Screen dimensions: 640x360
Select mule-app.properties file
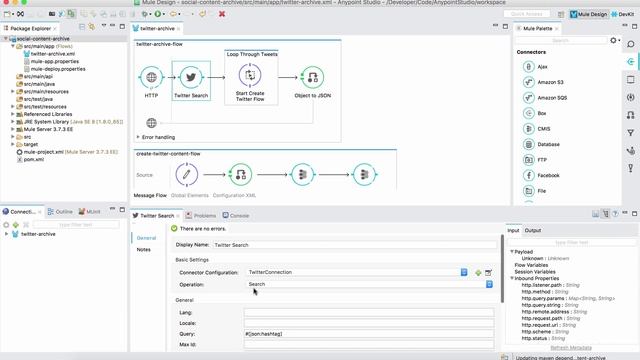[x=51, y=61]
